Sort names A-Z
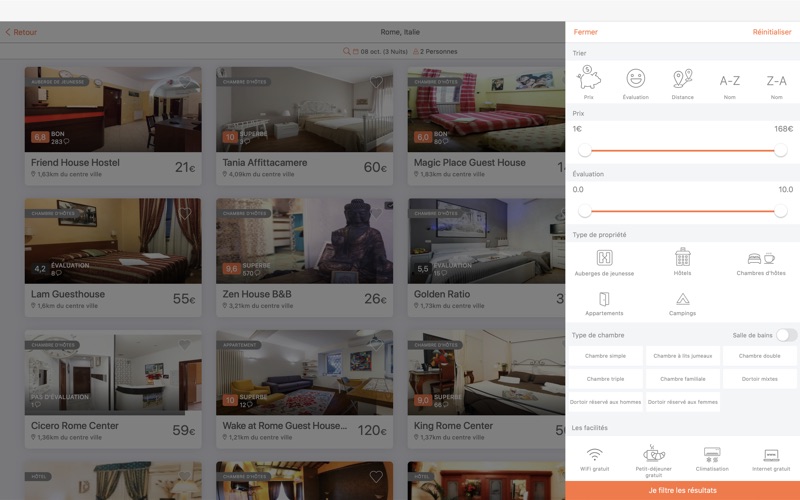 [x=730, y=81]
